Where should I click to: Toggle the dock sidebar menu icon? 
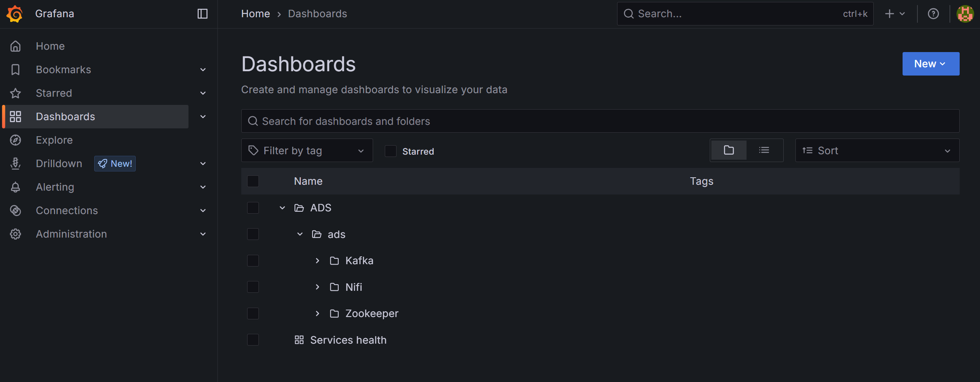[203, 14]
